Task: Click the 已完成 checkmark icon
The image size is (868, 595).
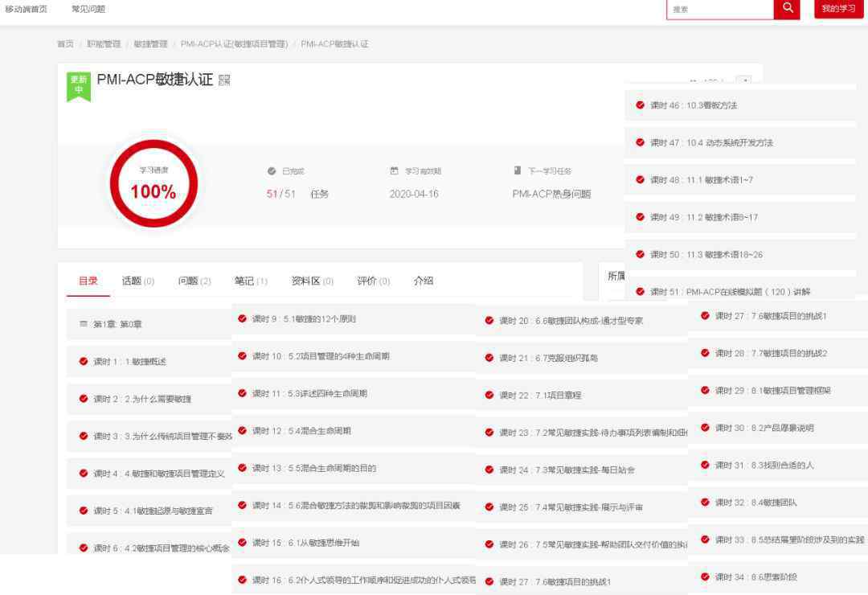Action: click(x=272, y=171)
